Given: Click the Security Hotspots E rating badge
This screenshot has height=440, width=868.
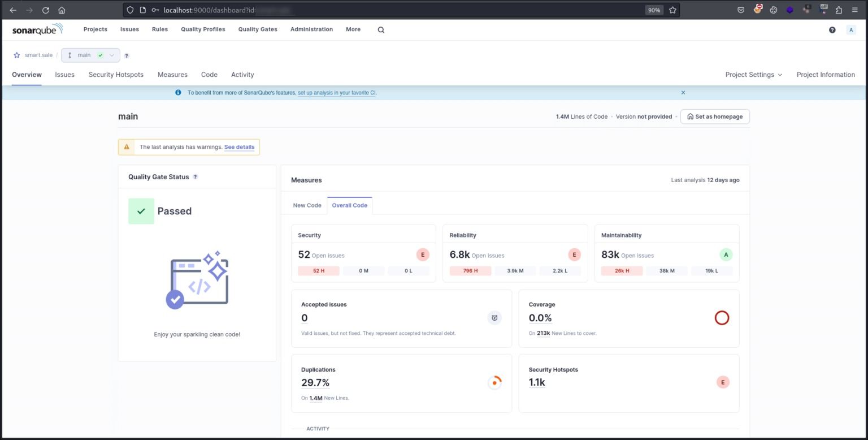Looking at the screenshot, I should click(x=723, y=382).
